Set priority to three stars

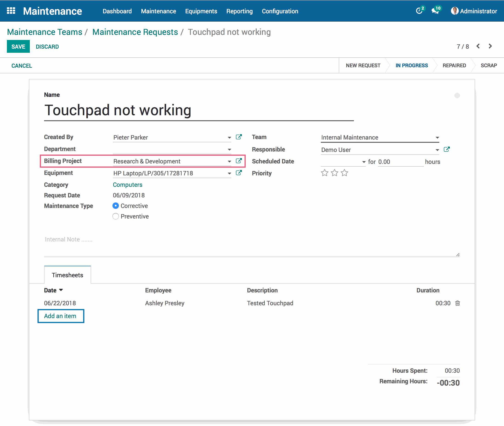[x=344, y=173]
